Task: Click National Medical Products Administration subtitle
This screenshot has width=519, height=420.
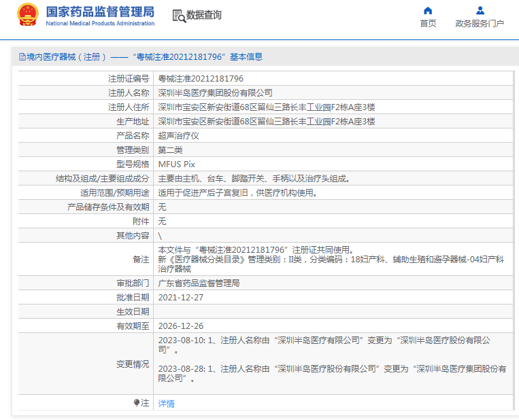Action: click(x=100, y=24)
